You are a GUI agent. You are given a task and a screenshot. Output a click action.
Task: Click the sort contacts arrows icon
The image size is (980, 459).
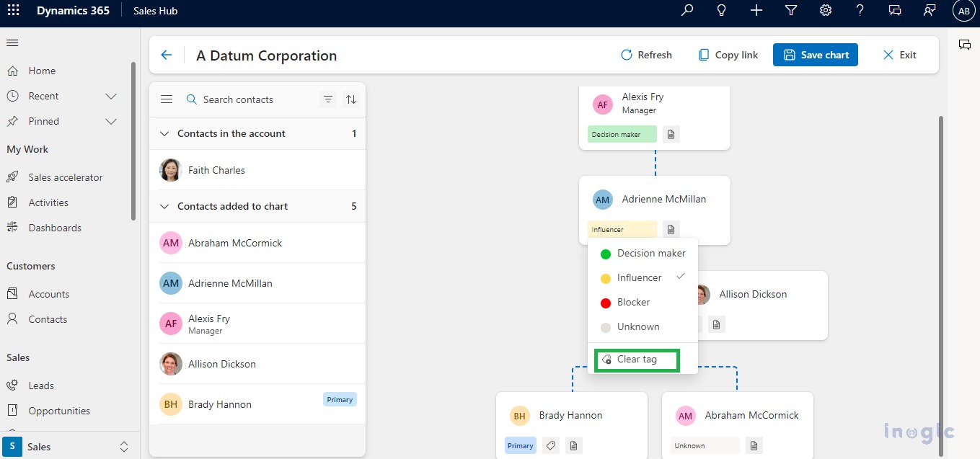click(351, 99)
